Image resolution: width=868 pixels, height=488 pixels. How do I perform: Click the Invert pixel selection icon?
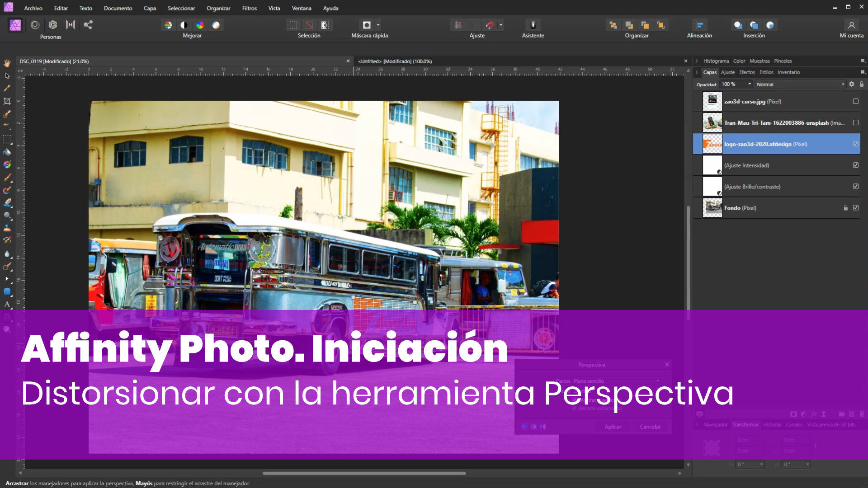[x=325, y=25]
